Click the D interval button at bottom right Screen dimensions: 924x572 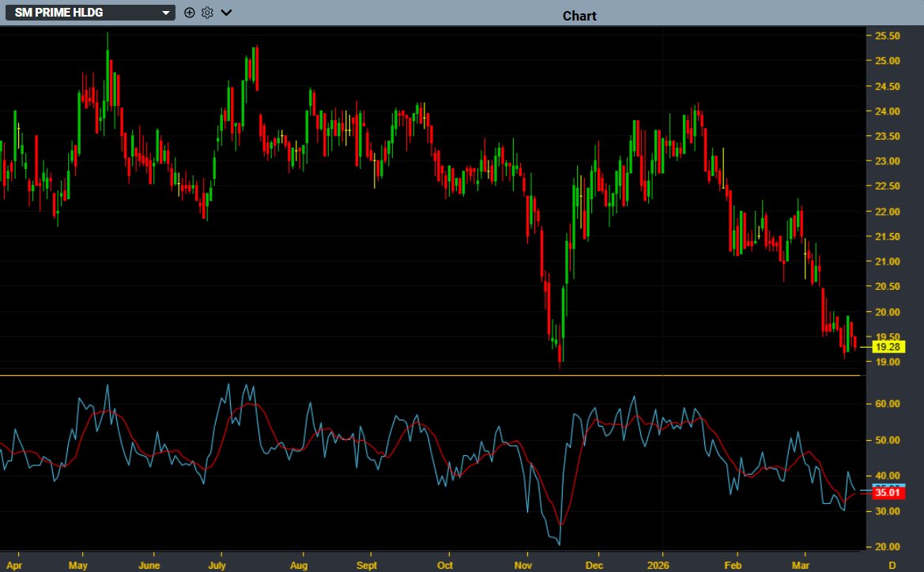pyautogui.click(x=892, y=566)
